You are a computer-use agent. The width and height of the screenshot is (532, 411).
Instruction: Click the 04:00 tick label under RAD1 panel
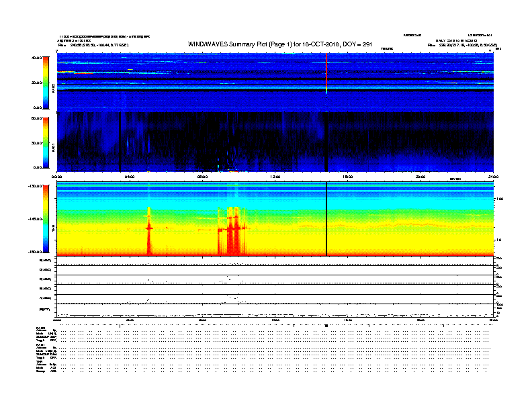pyautogui.click(x=130, y=177)
